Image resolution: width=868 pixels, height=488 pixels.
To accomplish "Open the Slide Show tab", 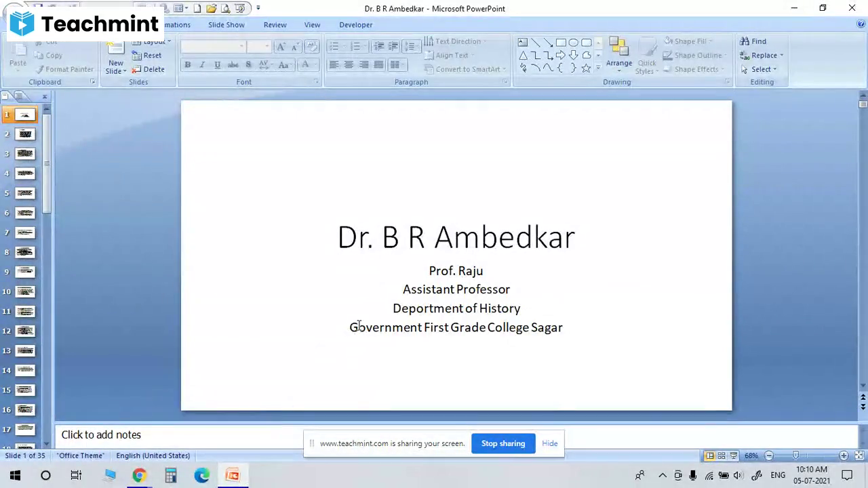I will pos(226,24).
